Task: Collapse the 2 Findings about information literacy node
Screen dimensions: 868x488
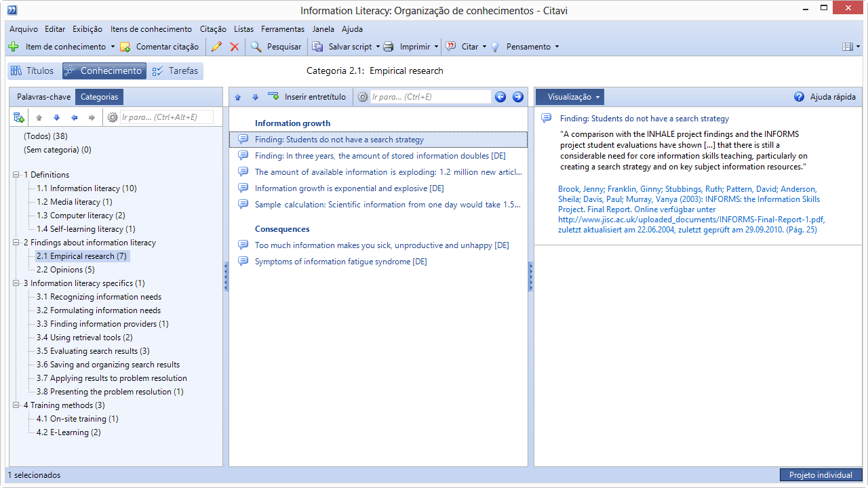Action: (x=16, y=243)
